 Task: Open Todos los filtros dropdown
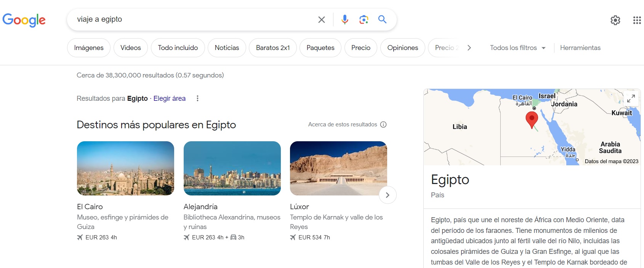click(518, 48)
